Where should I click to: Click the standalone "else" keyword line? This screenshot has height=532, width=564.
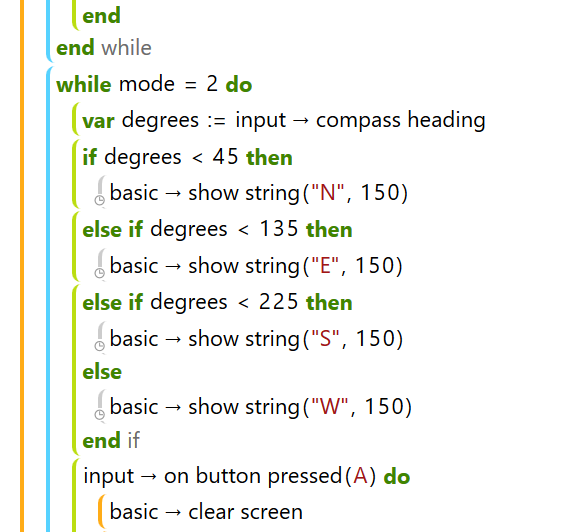point(102,372)
